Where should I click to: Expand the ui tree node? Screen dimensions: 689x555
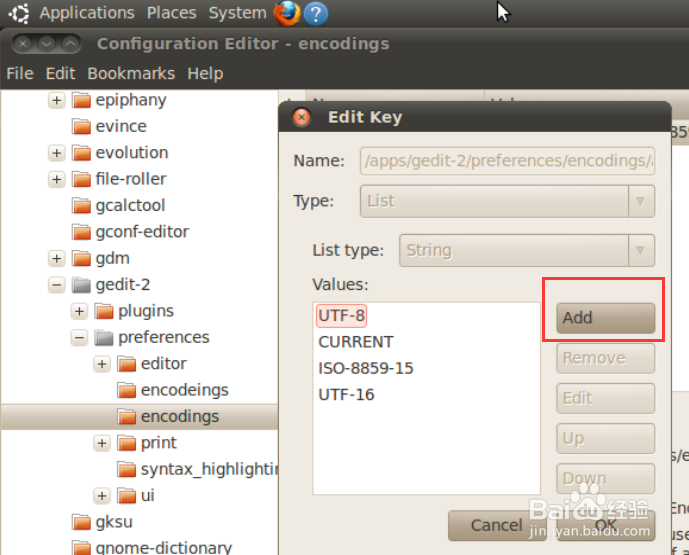102,496
